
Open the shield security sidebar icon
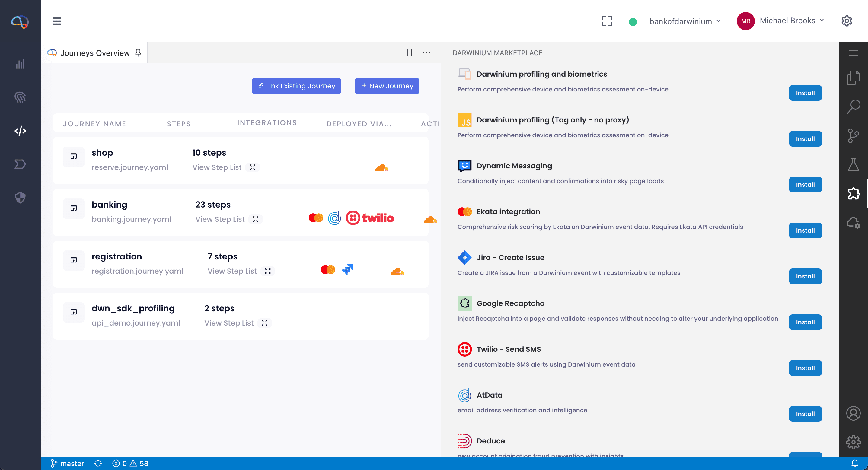coord(20,197)
